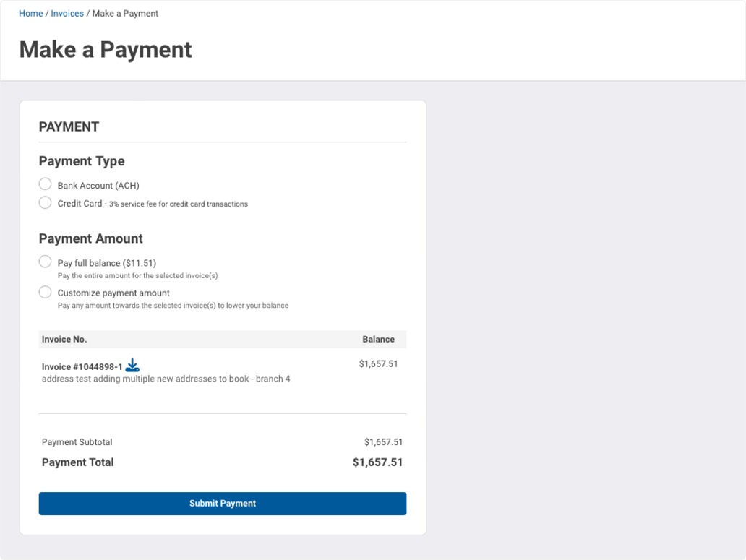Click the Make a Payment breadcrumb
The height and width of the screenshot is (560, 746).
126,13
